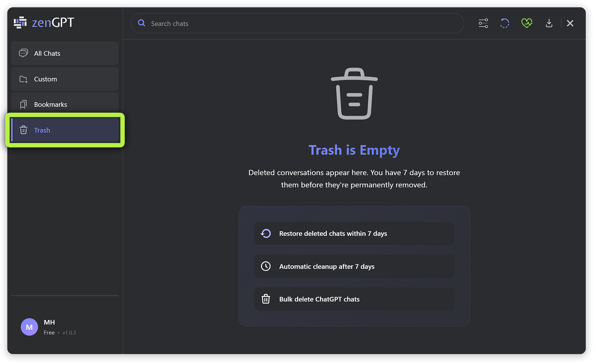Click the sync refresh icon
The image size is (596, 364).
pos(505,23)
